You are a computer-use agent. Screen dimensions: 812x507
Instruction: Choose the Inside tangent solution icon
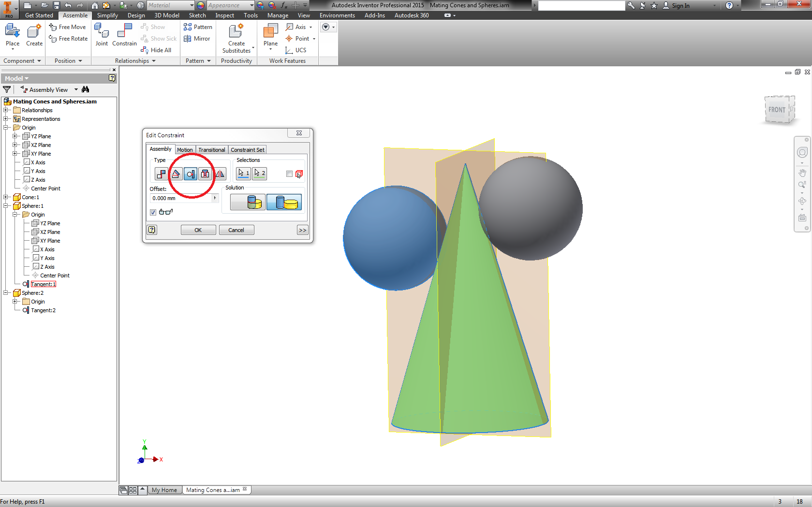point(247,202)
